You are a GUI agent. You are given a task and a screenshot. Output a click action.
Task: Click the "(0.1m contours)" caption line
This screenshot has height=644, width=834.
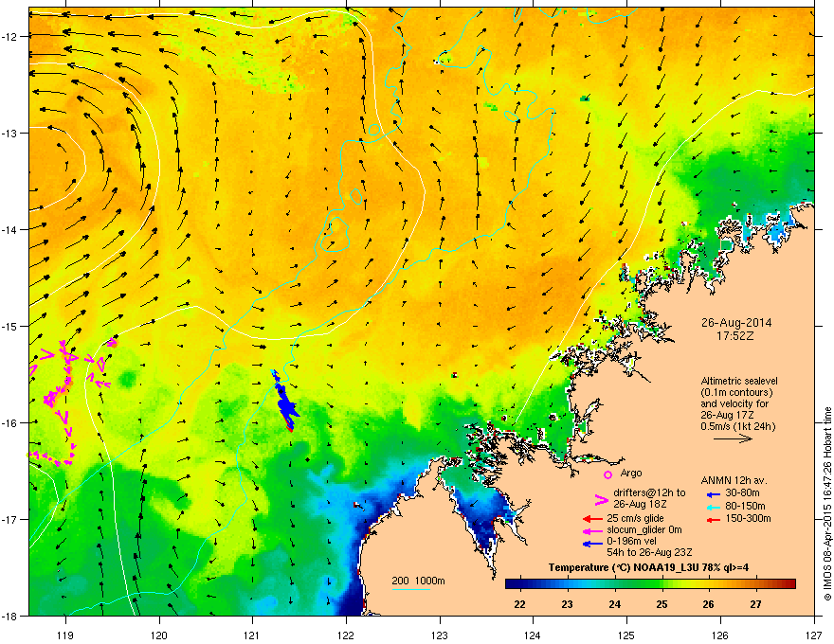(x=736, y=393)
